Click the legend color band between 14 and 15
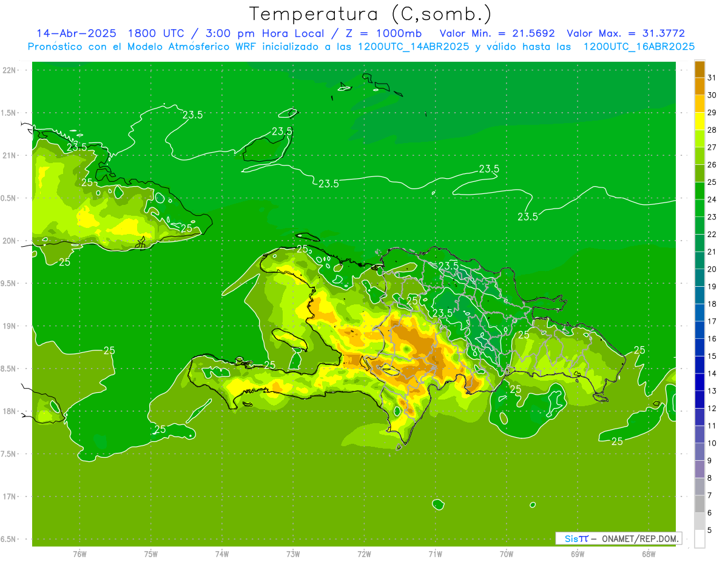Screen dimensions: 728x562 pyautogui.click(x=699, y=364)
